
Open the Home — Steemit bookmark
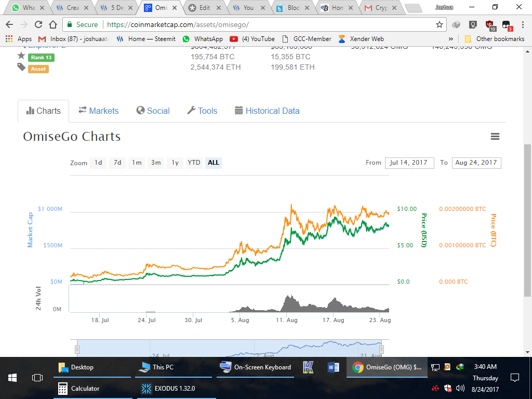coord(146,38)
